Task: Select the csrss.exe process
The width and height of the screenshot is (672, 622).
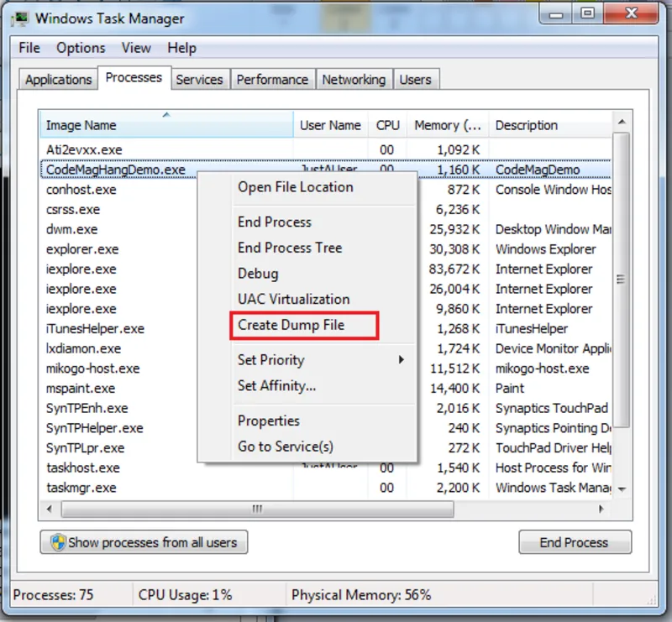Action: 73,210
